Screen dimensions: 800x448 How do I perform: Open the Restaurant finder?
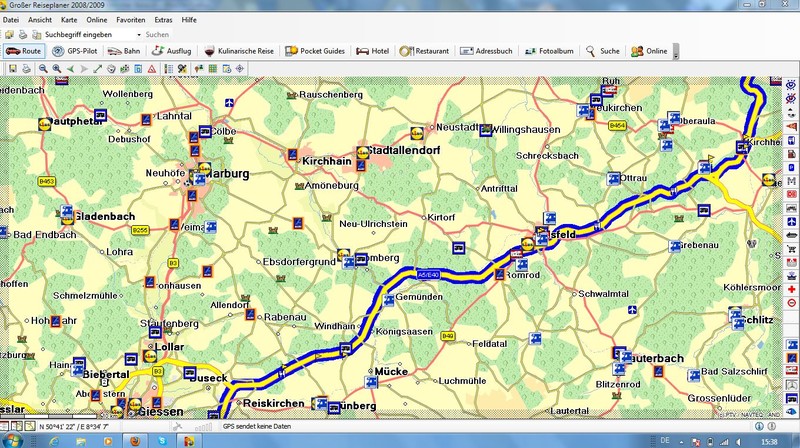425,51
